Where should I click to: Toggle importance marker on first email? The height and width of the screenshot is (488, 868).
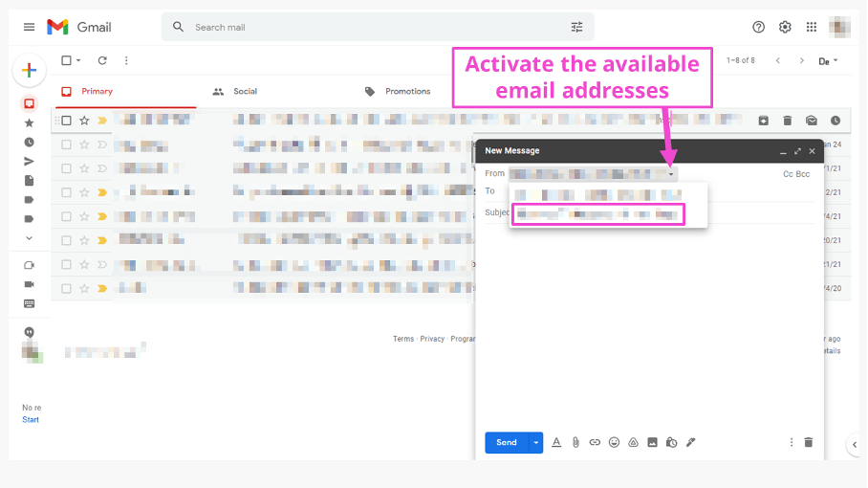(x=102, y=121)
